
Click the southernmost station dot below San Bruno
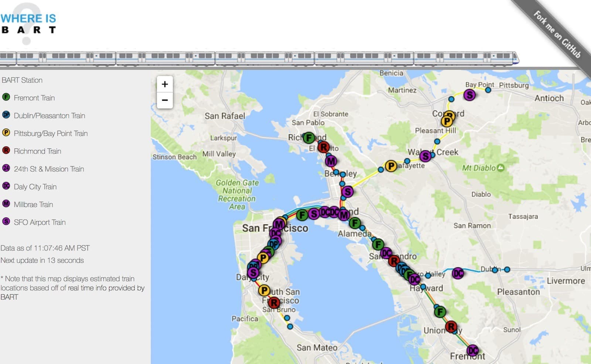pos(290,326)
